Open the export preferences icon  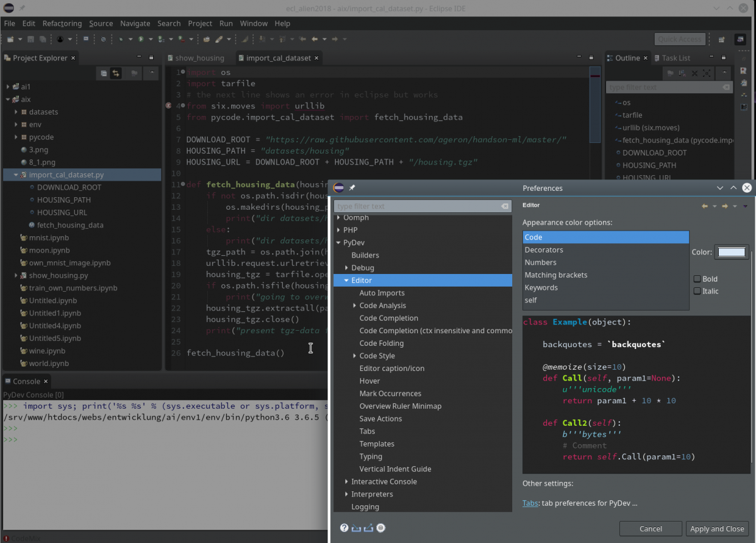click(368, 528)
